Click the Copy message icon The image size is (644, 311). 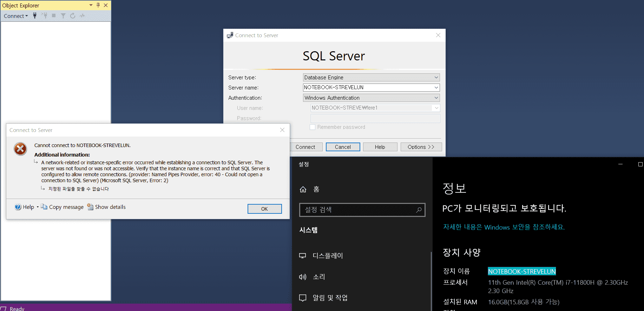pyautogui.click(x=44, y=207)
